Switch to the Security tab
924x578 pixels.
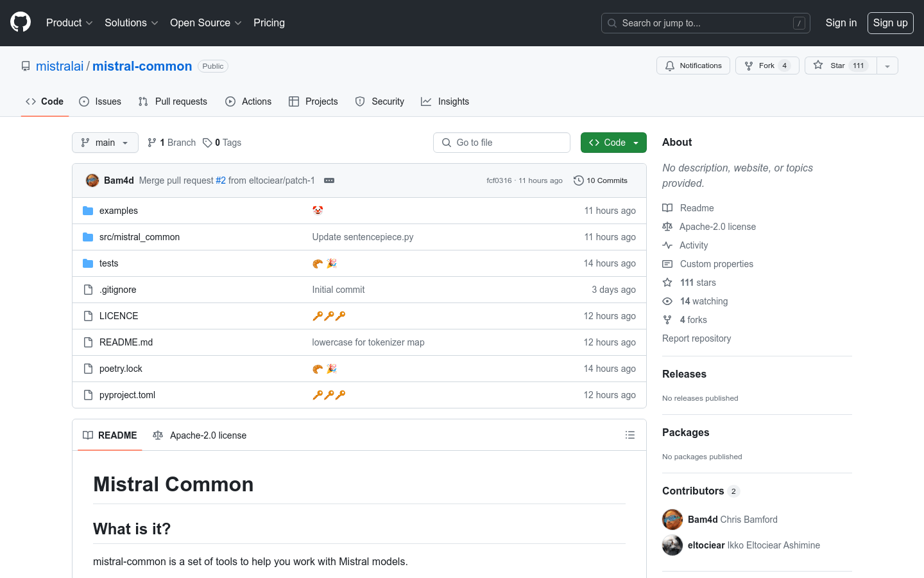[380, 101]
